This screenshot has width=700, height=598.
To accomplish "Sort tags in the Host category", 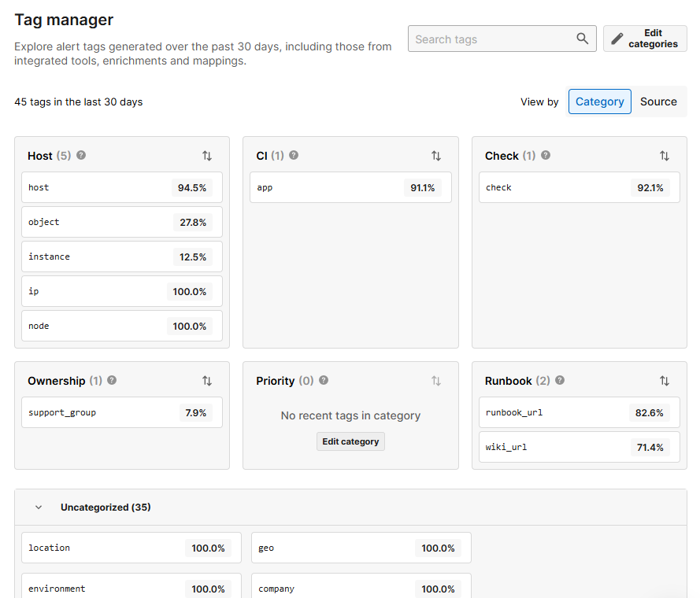I will [x=207, y=156].
